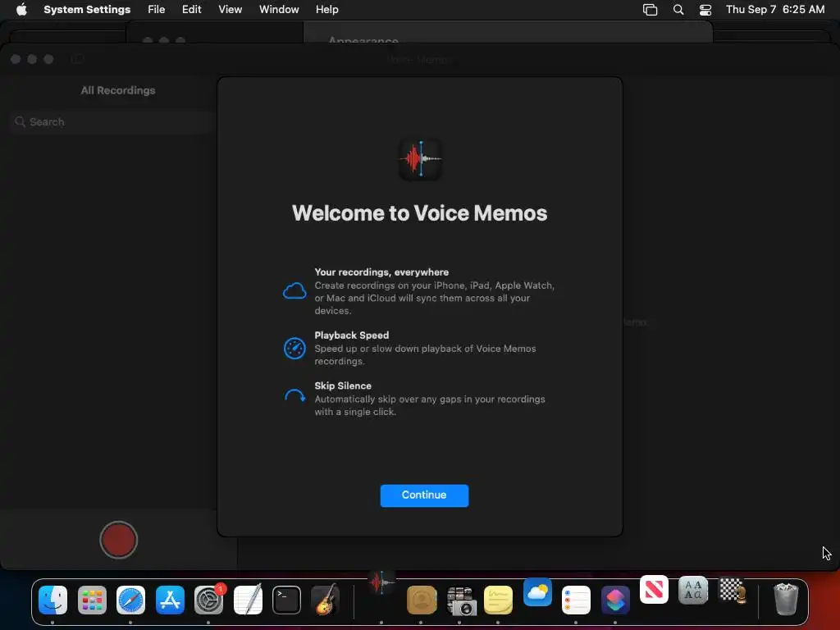Open Reminders from the Dock
840x630 pixels.
coord(576,600)
